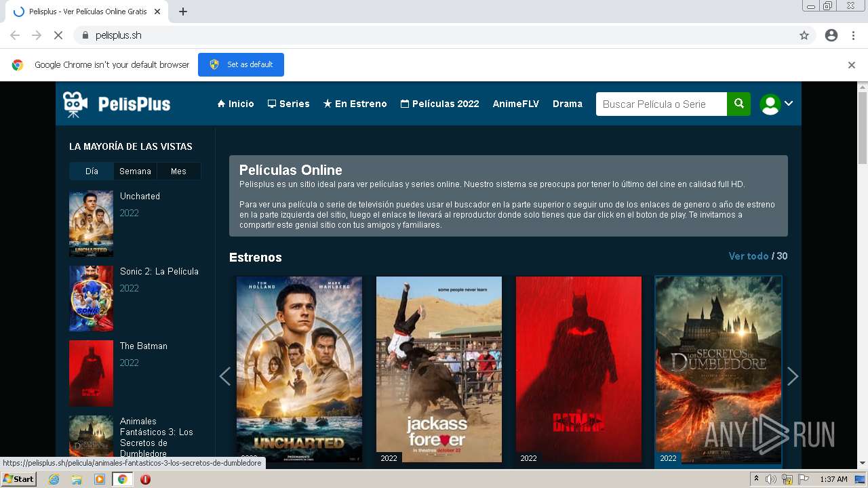The height and width of the screenshot is (488, 868).
Task: Open Uncharted poster in Estrenos carousel
Action: tap(299, 369)
